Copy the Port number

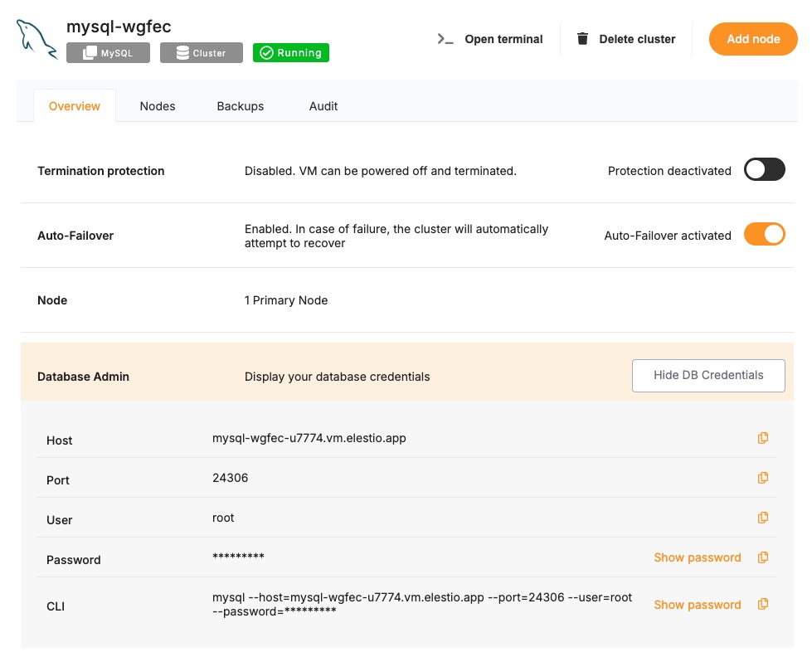tap(763, 478)
